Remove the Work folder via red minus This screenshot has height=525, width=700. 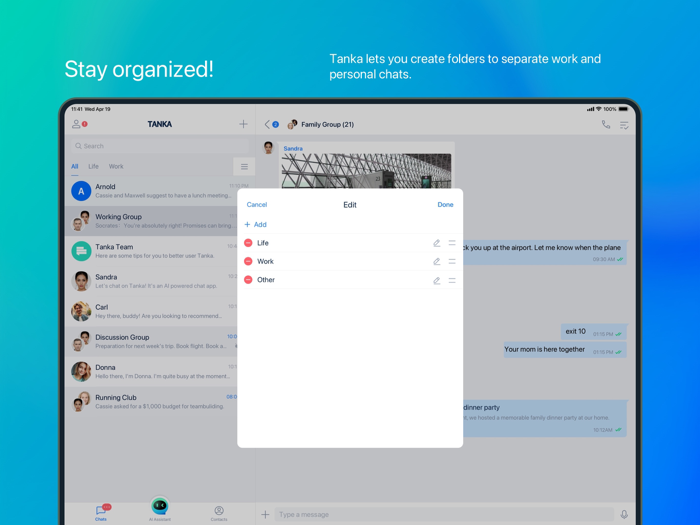click(x=248, y=261)
